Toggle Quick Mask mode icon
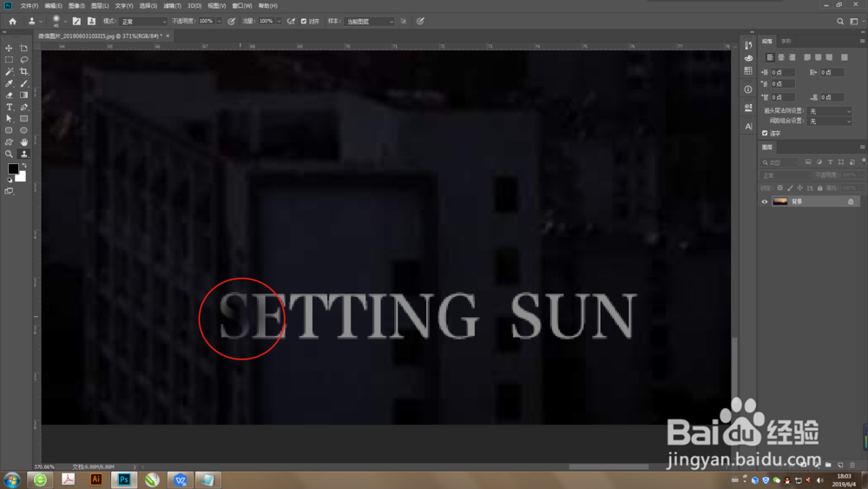This screenshot has width=868, height=489. click(9, 191)
